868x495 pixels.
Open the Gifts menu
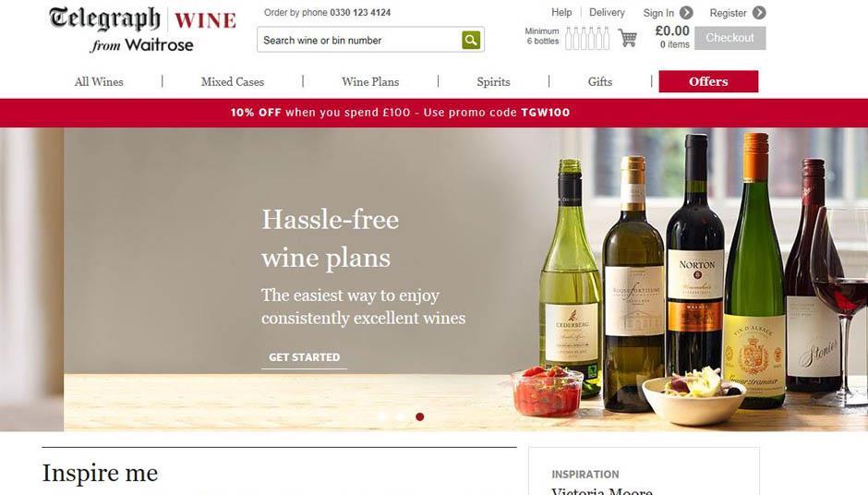point(600,82)
